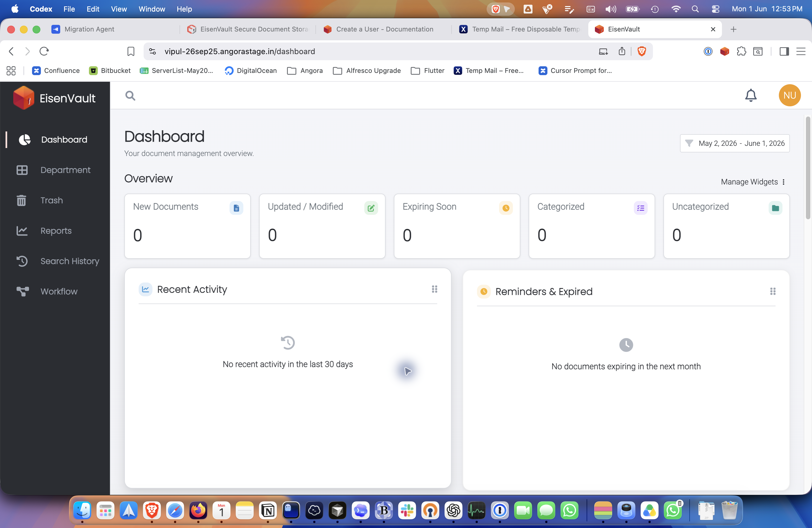Open Department in sidebar
This screenshot has width=812, height=528.
(55, 170)
